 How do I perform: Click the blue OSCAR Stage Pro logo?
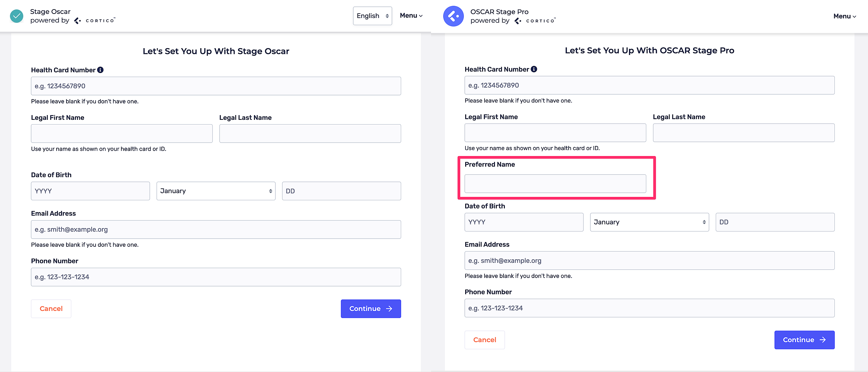tap(453, 16)
